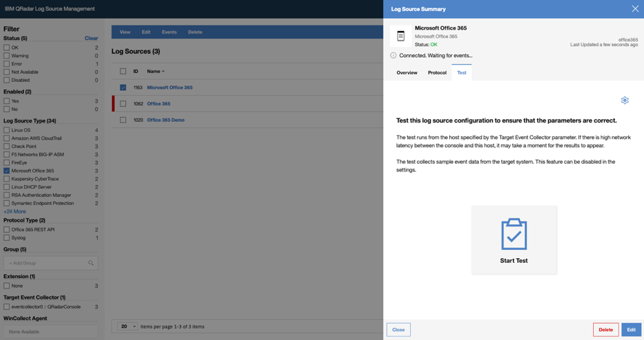
Task: Open items per page dropdown showing 20
Action: pos(127,326)
